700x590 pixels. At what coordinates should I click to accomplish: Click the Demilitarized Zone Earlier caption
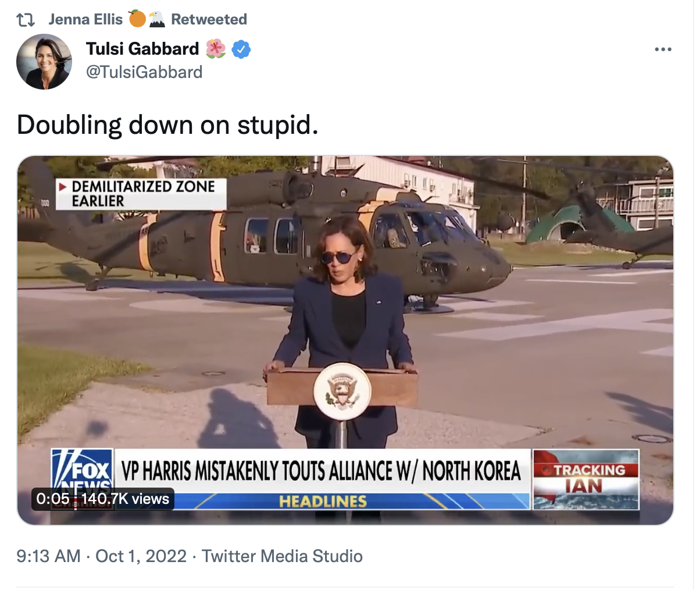coord(140,194)
